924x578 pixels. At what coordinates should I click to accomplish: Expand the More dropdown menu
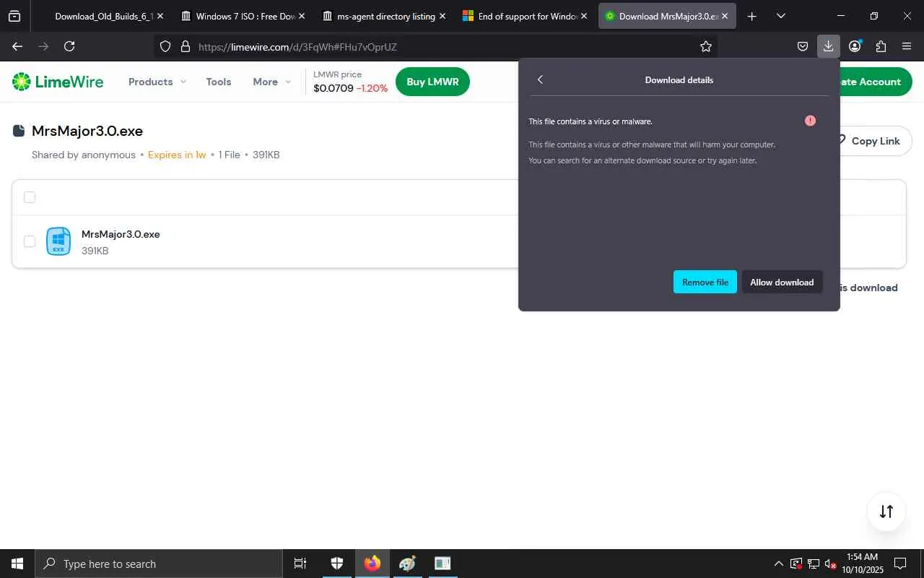point(272,82)
